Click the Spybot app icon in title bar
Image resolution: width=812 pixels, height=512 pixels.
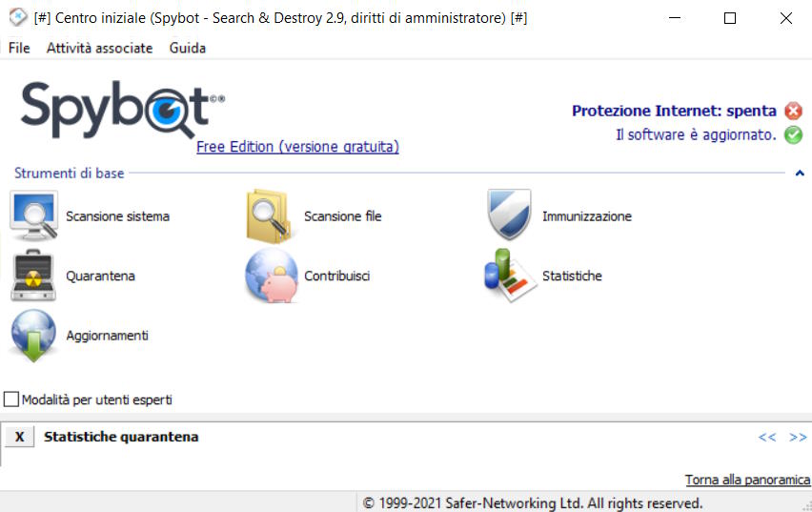click(x=17, y=17)
